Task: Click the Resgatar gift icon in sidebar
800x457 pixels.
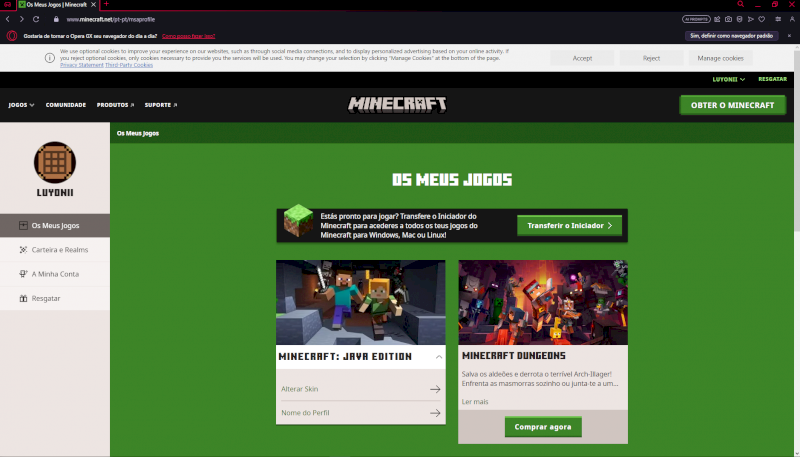Action: click(23, 298)
